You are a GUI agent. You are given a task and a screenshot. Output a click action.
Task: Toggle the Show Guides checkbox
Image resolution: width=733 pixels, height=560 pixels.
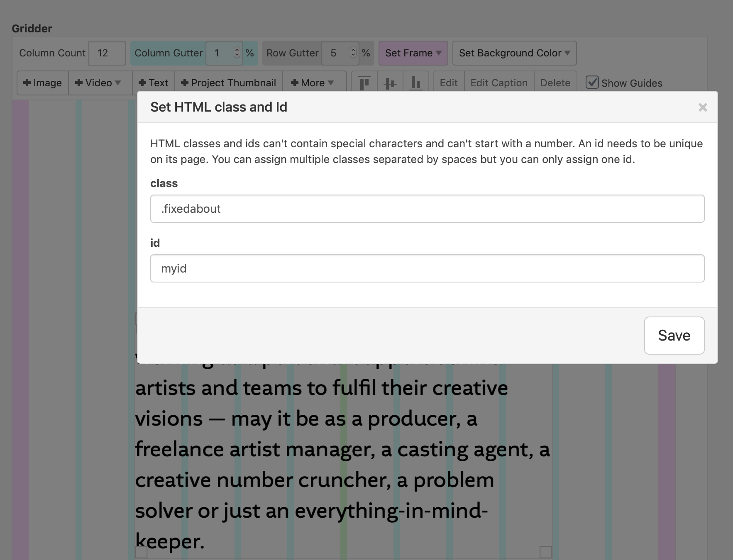pos(592,83)
